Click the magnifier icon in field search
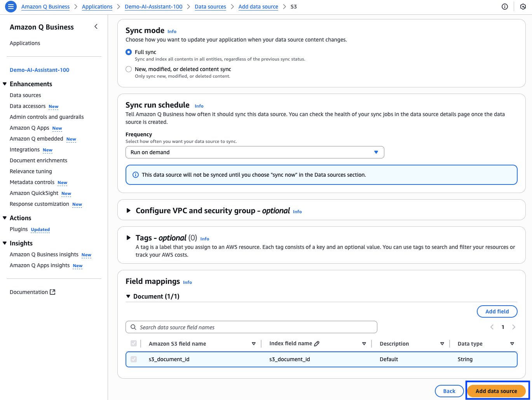The image size is (532, 400). 133,327
